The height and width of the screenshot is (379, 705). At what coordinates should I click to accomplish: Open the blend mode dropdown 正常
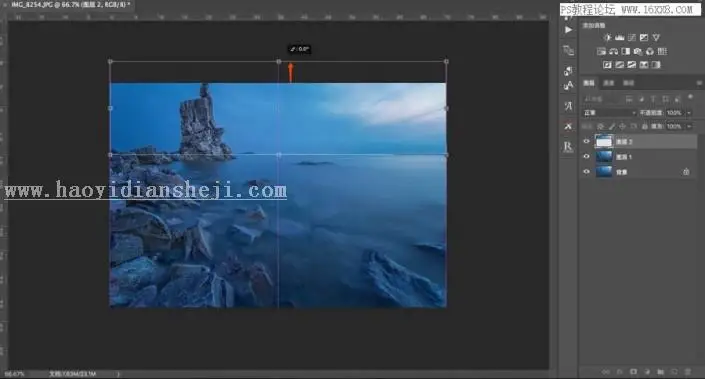(x=609, y=113)
